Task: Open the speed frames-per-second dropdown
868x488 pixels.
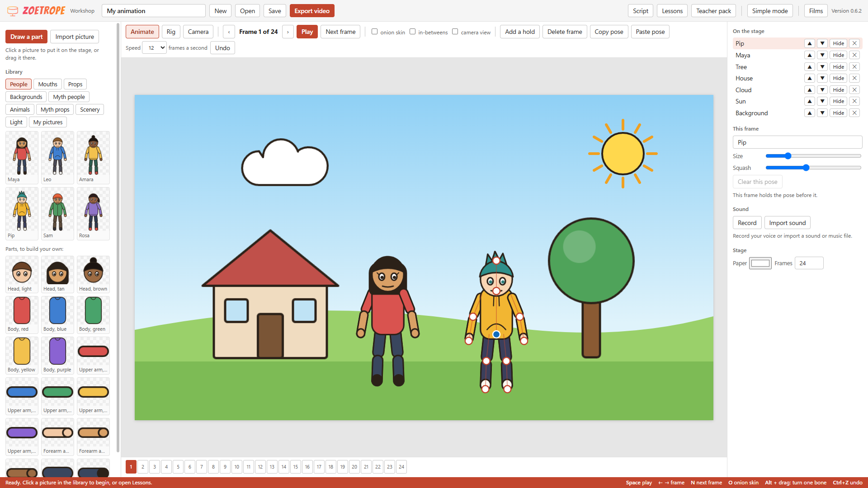Action: pyautogui.click(x=154, y=48)
